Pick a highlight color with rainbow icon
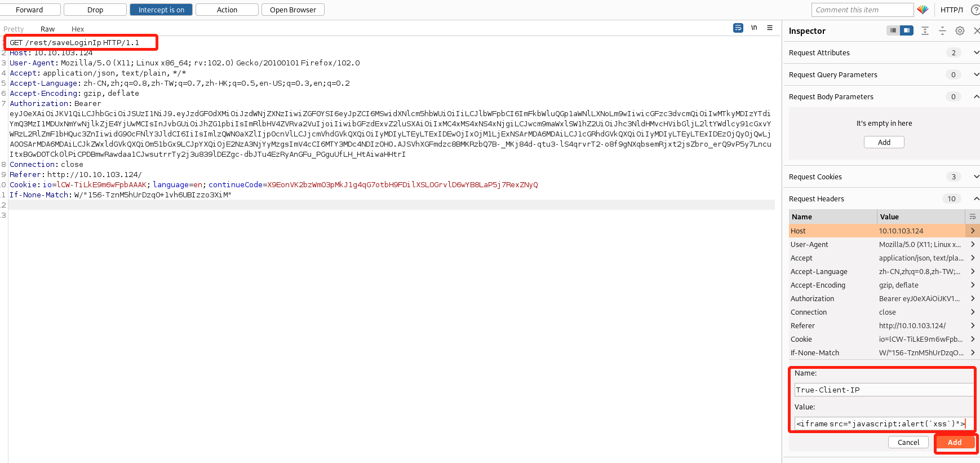The width and height of the screenshot is (980, 463). coord(923,10)
